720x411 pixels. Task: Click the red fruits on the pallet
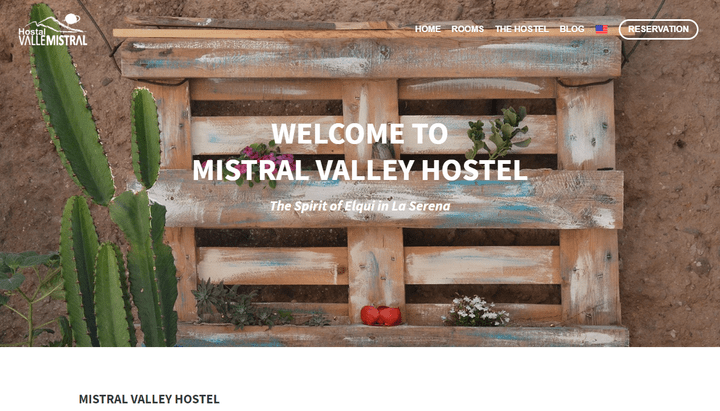click(x=381, y=315)
